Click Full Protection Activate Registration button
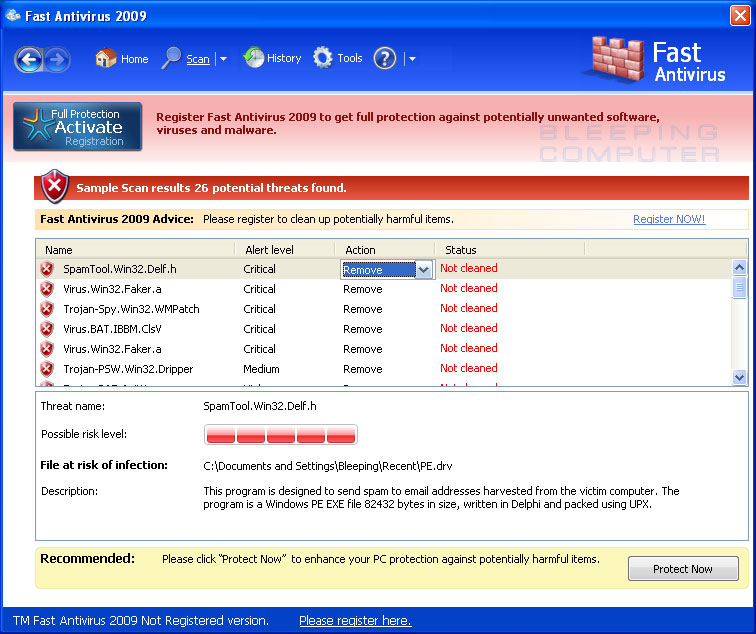Screen dimensions: 756x634 (x=78, y=126)
